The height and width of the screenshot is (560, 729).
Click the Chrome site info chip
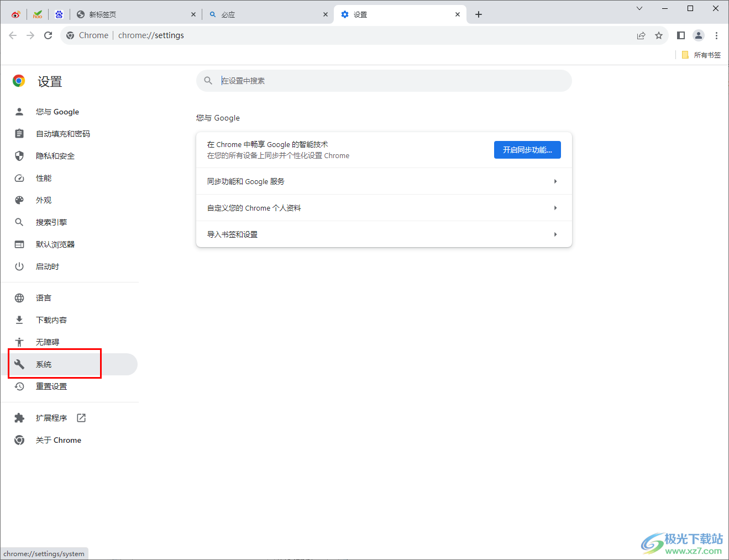click(x=87, y=35)
